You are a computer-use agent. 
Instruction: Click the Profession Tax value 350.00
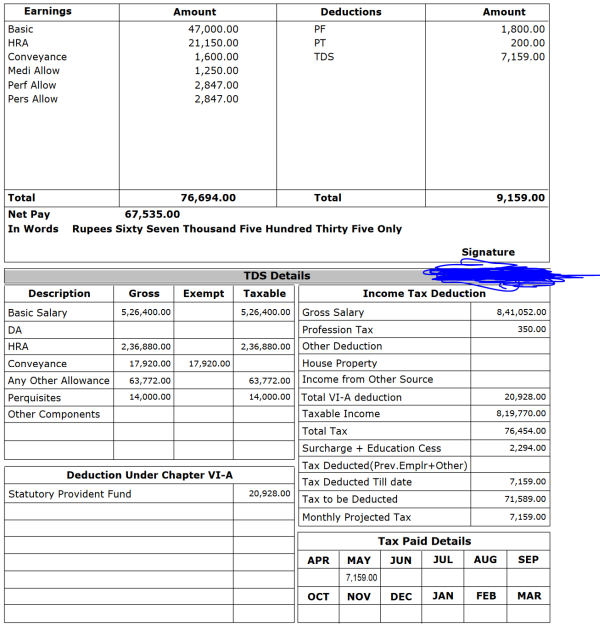pos(531,329)
